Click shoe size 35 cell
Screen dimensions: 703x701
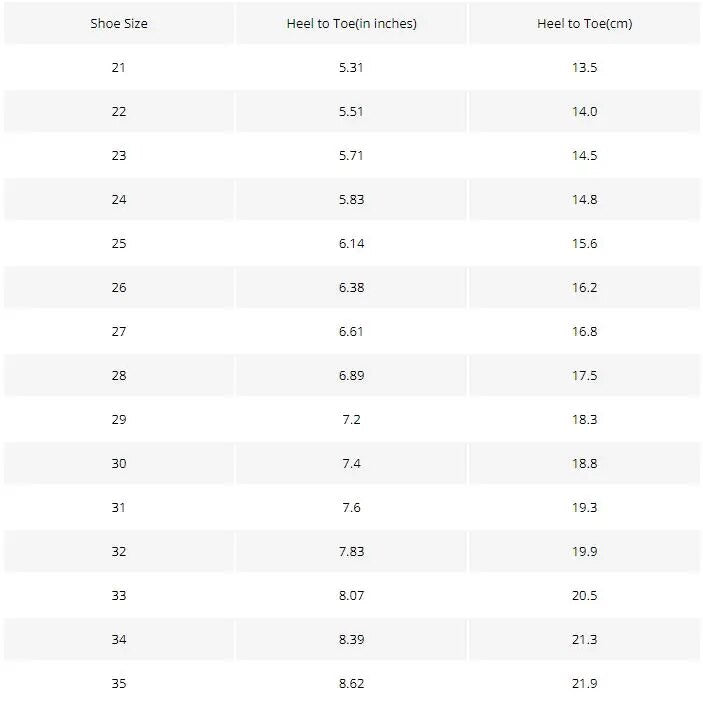[x=119, y=684]
